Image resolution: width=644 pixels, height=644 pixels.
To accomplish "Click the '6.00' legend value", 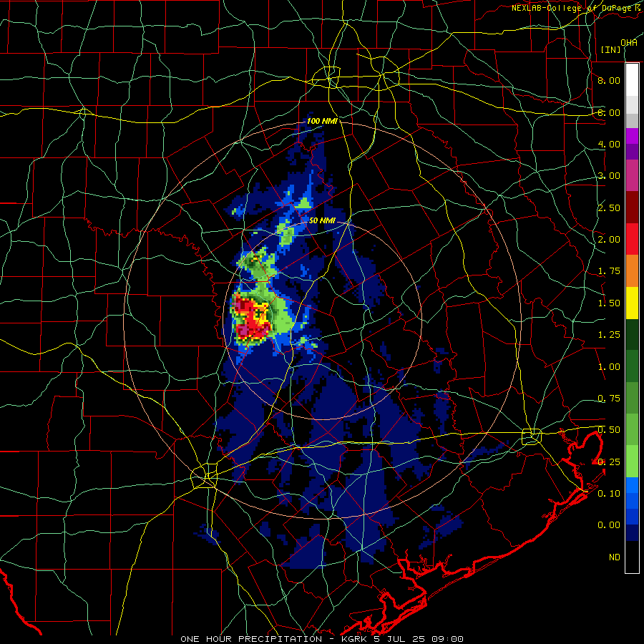I will pos(609,112).
